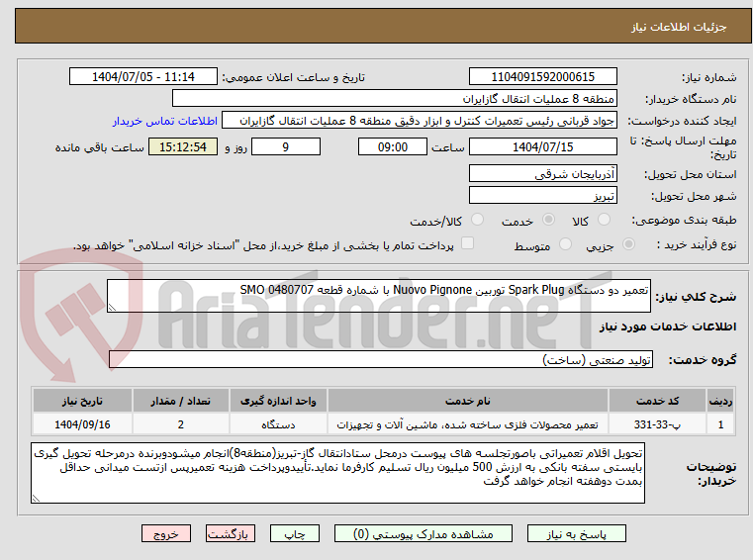Image resolution: width=753 pixels, height=560 pixels.
Task: Click the ساعت باقی مانده label
Action: point(99,147)
